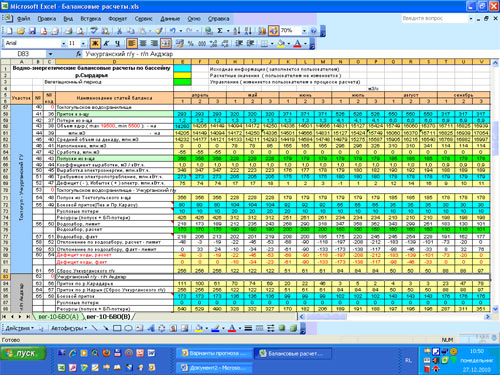Sort descending with the Z-A icon
The width and height of the screenshot is (500, 375).
248,31
